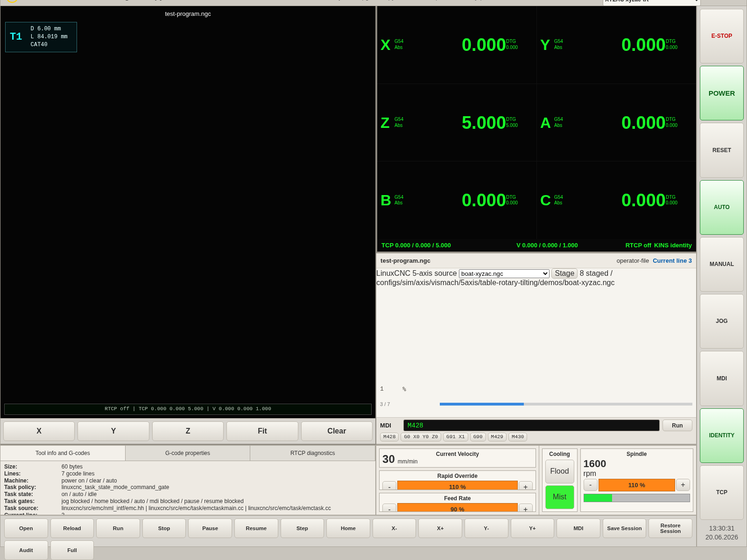The height and width of the screenshot is (560, 747).
Task: Click the Spindle 110 % override bar
Action: 637,485
